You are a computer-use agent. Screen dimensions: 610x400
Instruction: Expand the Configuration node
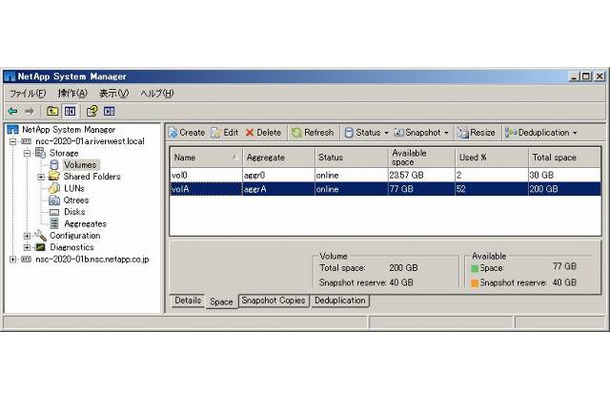tap(27, 236)
